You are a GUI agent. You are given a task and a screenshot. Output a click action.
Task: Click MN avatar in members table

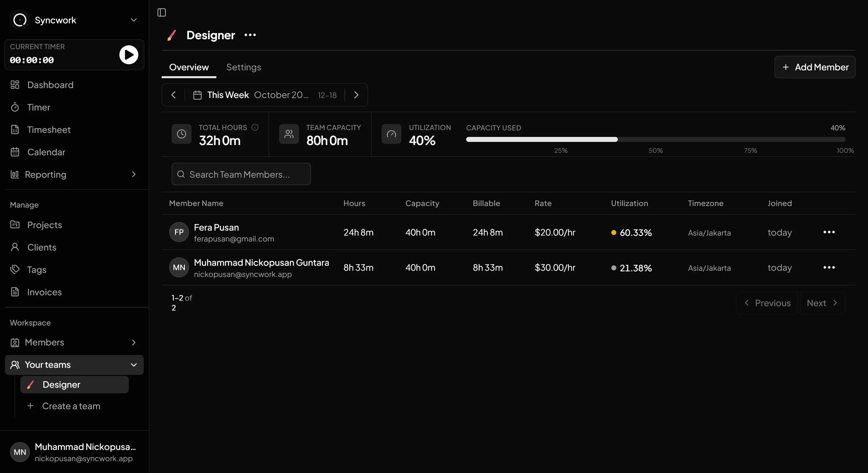pyautogui.click(x=179, y=268)
